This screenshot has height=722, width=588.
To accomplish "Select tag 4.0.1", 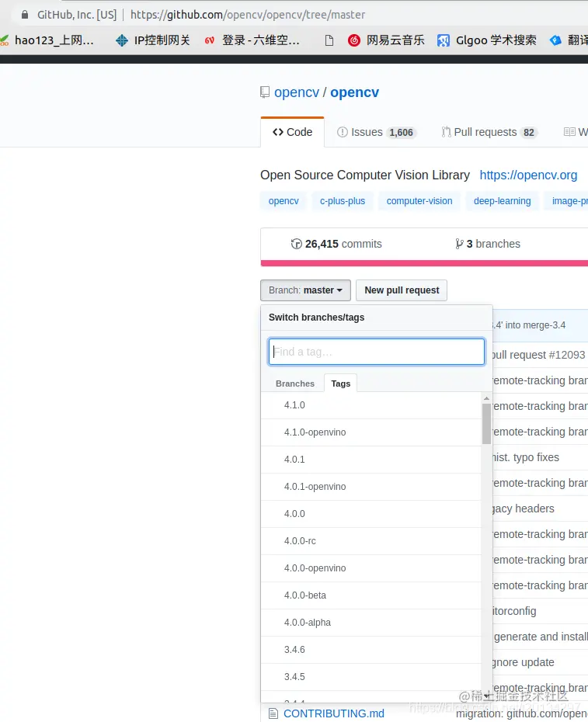I will pyautogui.click(x=371, y=460).
